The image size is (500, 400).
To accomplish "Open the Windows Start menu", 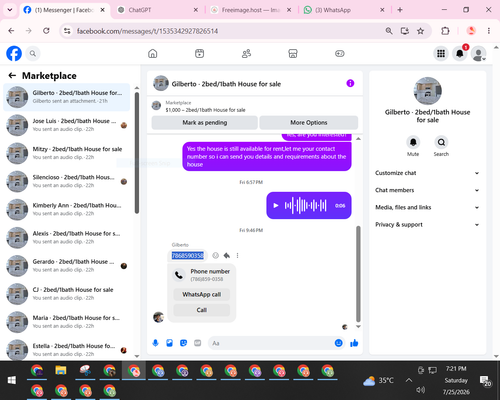I will click(x=12, y=380).
